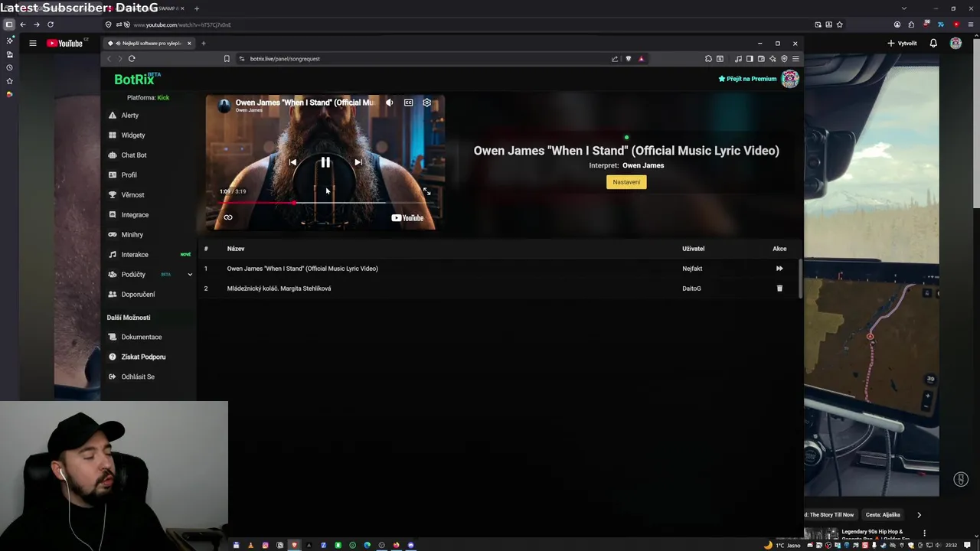Open Brave Rewards triangle icon
Viewport: 980px width, 551px height.
[x=642, y=59]
